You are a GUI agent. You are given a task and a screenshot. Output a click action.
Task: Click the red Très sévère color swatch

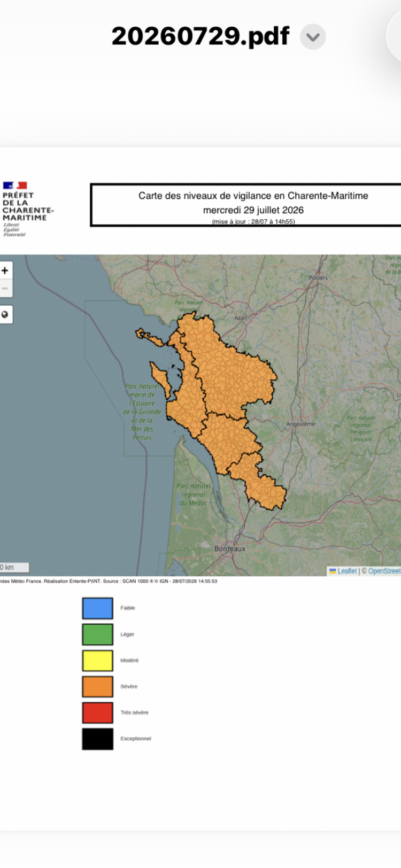coord(97,712)
